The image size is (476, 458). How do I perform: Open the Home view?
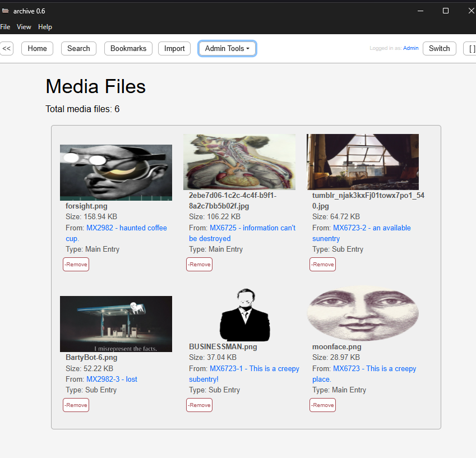tap(37, 48)
